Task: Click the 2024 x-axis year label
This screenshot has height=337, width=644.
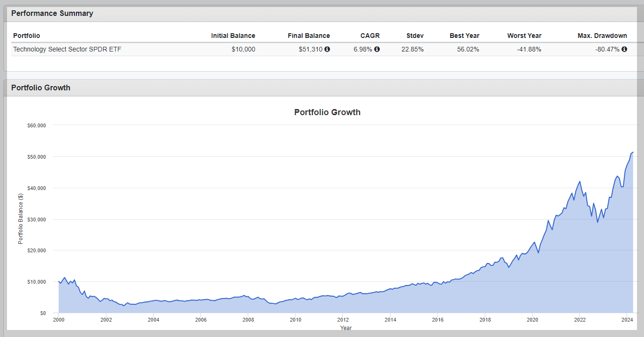Action: [627, 320]
